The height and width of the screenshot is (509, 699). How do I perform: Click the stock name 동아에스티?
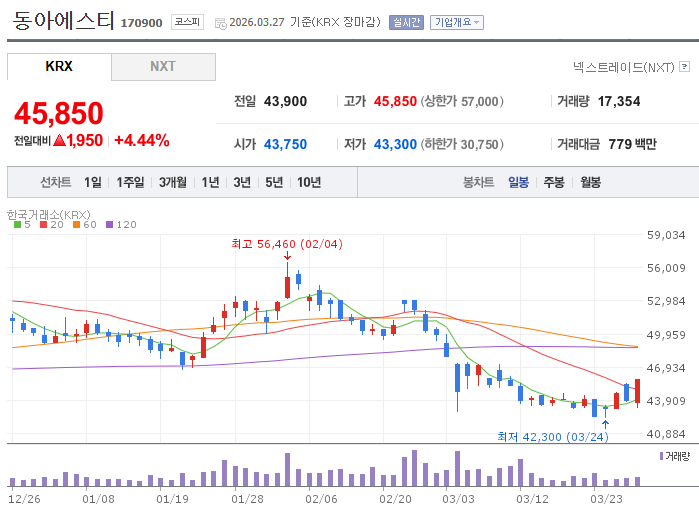pos(63,21)
